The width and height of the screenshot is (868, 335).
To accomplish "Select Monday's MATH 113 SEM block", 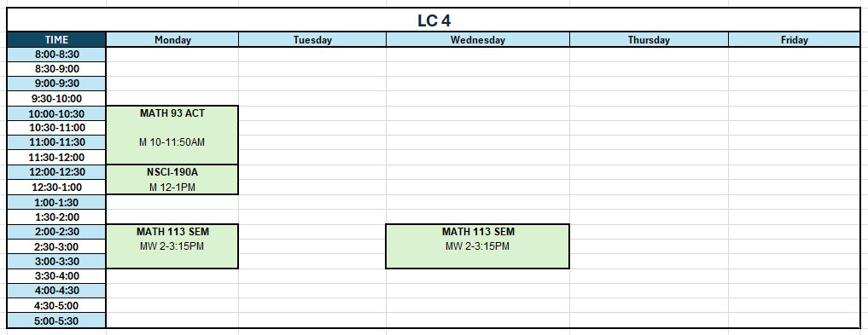I will 172,246.
